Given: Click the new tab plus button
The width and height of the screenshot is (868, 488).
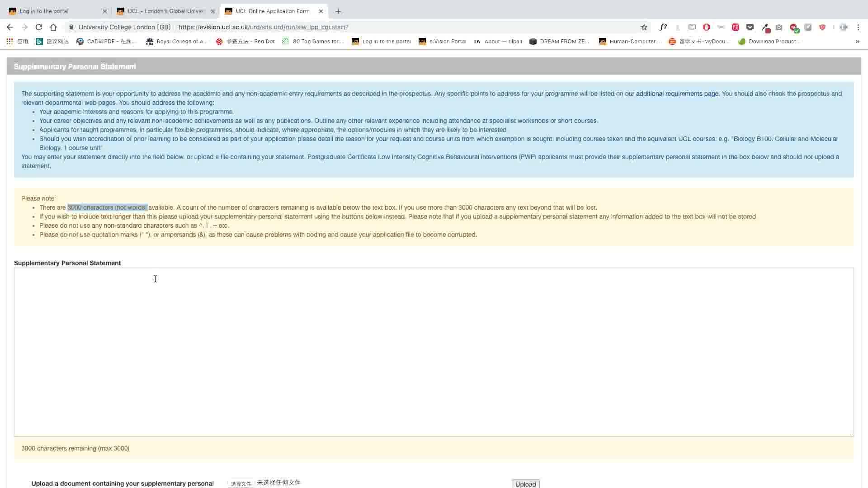Looking at the screenshot, I should click(338, 10).
